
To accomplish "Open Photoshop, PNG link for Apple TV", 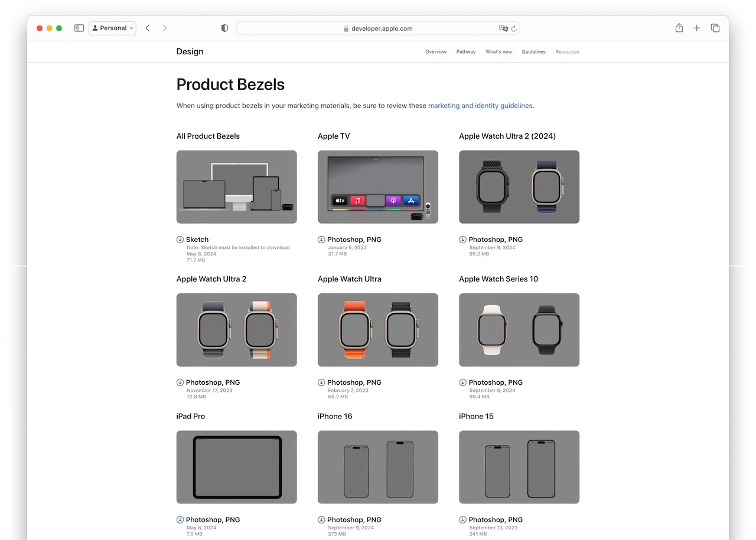I will coord(354,240).
